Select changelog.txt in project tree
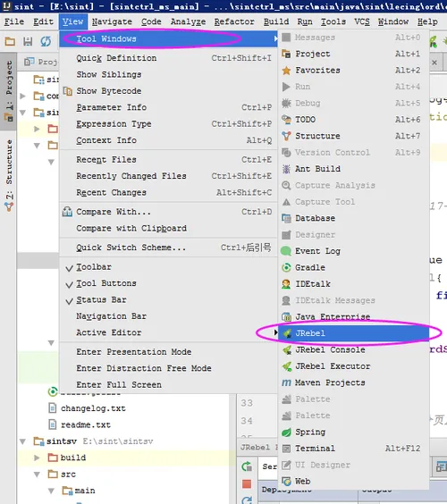This screenshot has height=504, width=447. coord(93,408)
